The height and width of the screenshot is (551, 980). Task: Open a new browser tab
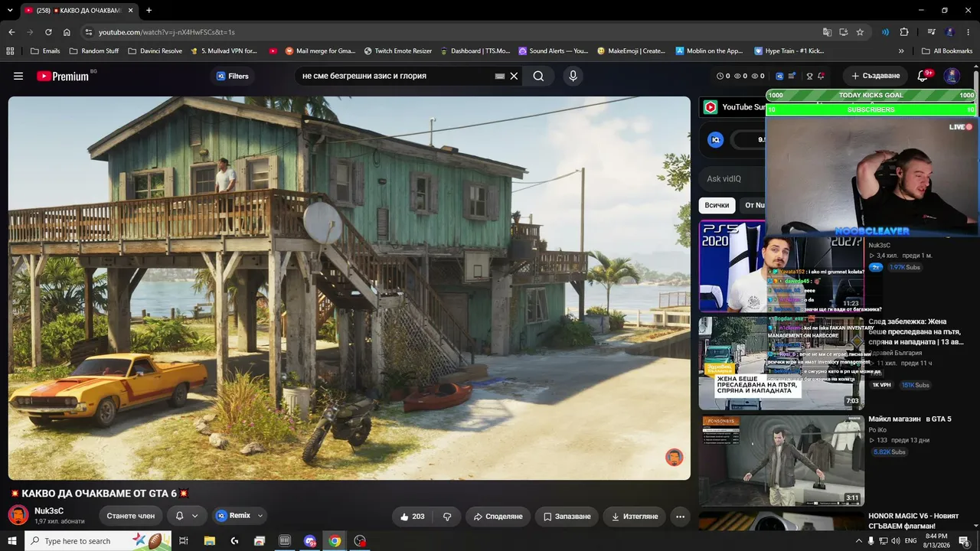point(149,10)
